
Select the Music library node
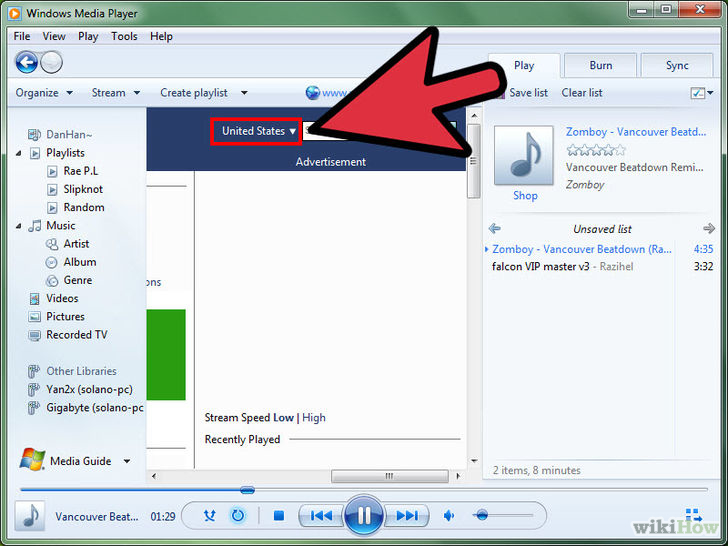coord(61,226)
